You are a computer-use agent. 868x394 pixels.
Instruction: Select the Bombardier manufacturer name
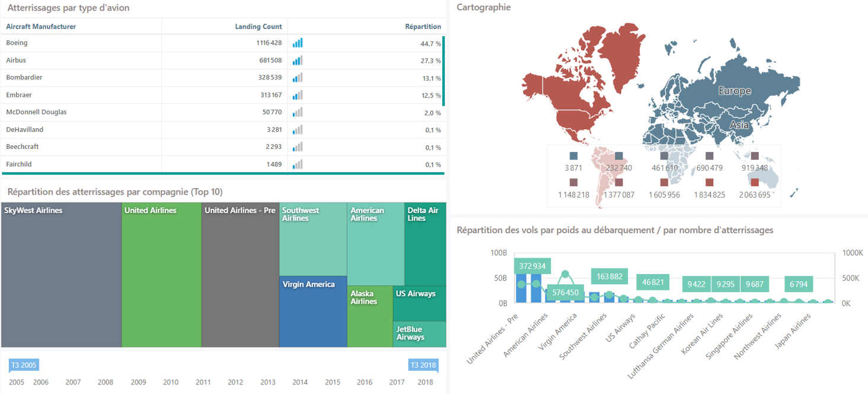point(24,77)
